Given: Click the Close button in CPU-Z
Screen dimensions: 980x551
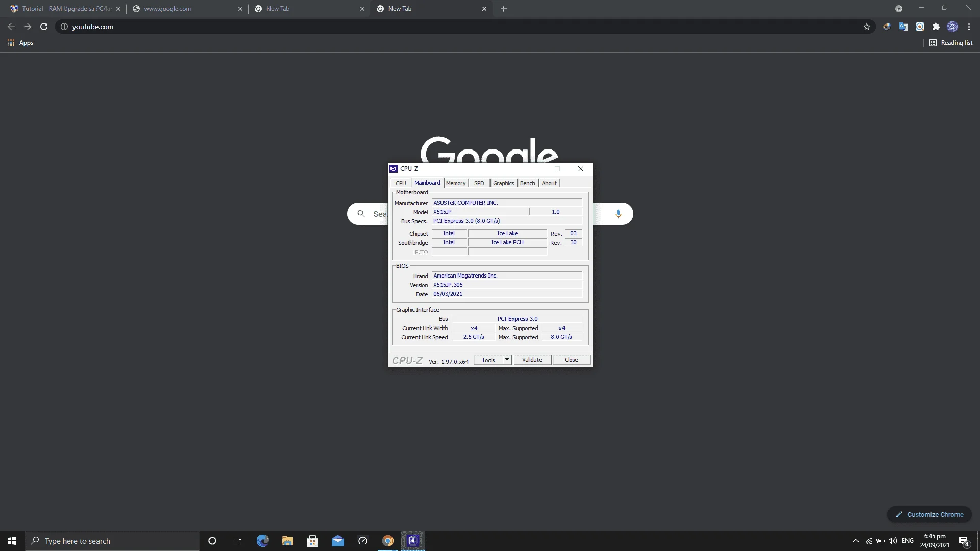Looking at the screenshot, I should [x=571, y=360].
